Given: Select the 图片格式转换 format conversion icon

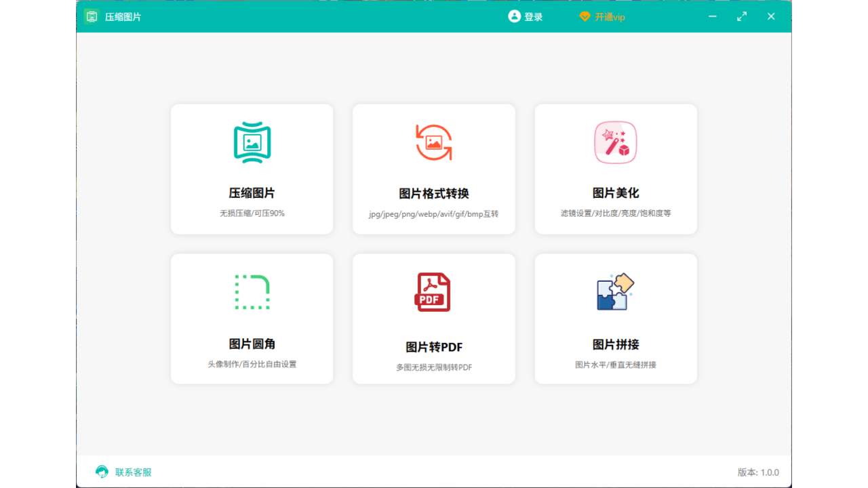Looking at the screenshot, I should [x=433, y=142].
